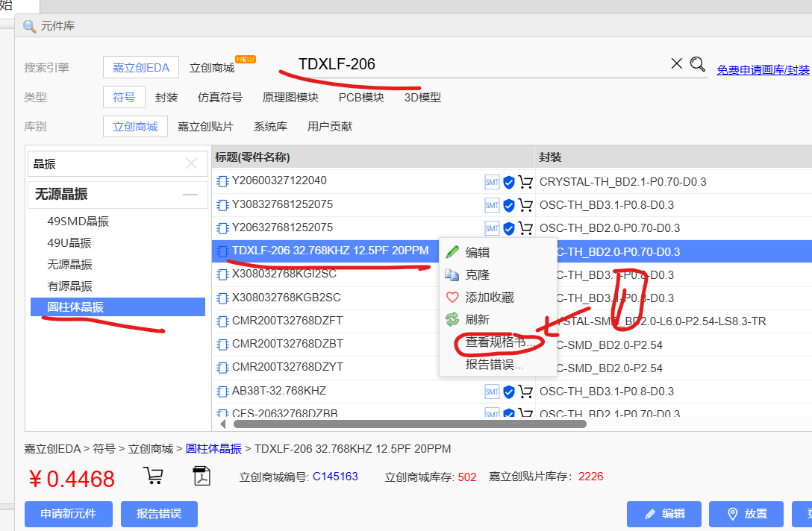The width and height of the screenshot is (812, 531).
Task: Click the 放置 button
Action: point(746,514)
